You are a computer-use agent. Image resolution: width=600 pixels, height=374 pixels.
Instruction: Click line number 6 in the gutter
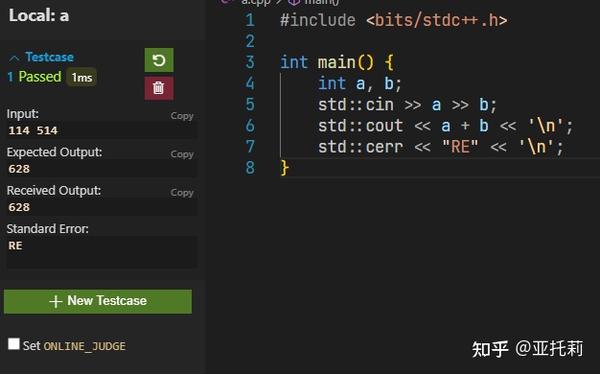coord(250,126)
